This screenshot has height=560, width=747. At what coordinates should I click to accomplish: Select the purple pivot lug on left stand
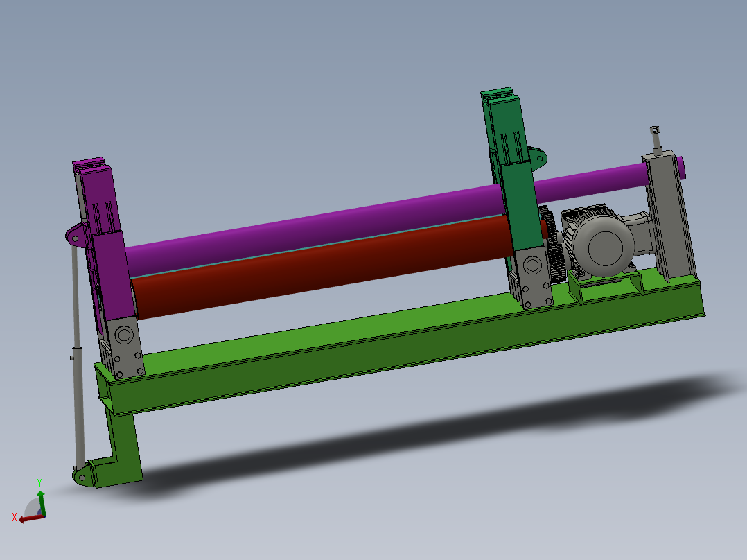(76, 236)
